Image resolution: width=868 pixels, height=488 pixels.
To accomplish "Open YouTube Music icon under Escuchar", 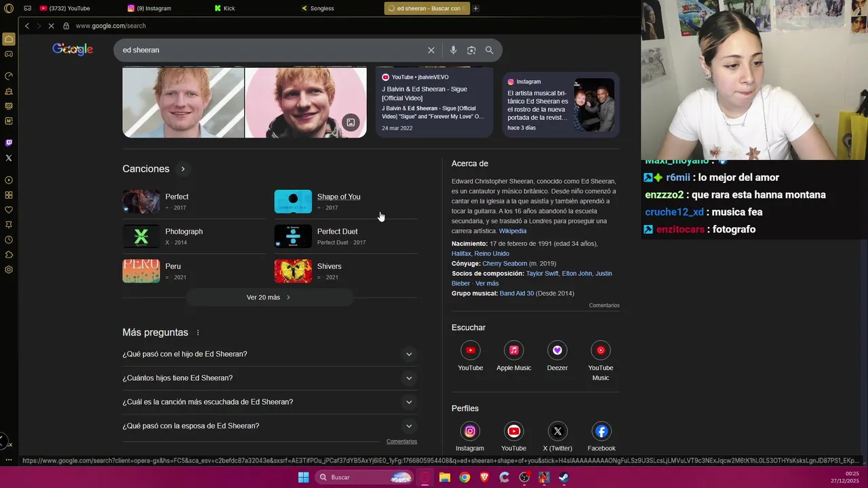I will pyautogui.click(x=600, y=350).
